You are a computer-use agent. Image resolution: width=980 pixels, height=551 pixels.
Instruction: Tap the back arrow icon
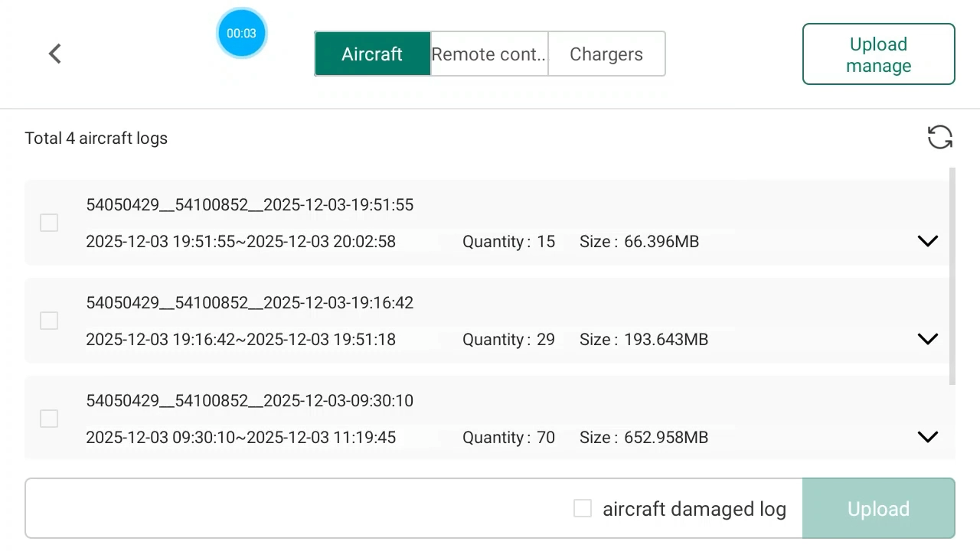click(54, 54)
